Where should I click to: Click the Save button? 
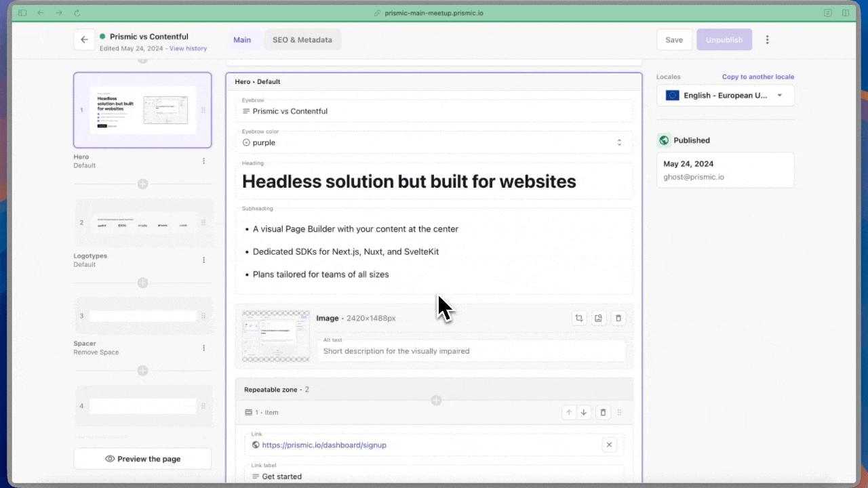click(673, 40)
